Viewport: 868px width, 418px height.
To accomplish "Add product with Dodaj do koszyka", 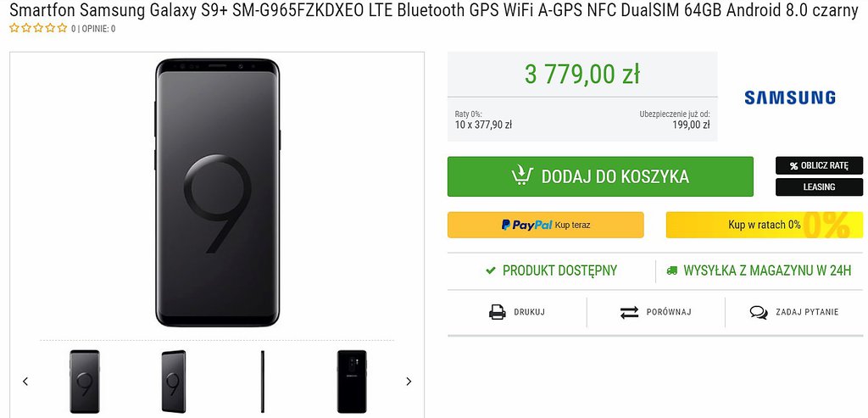I will (600, 176).
